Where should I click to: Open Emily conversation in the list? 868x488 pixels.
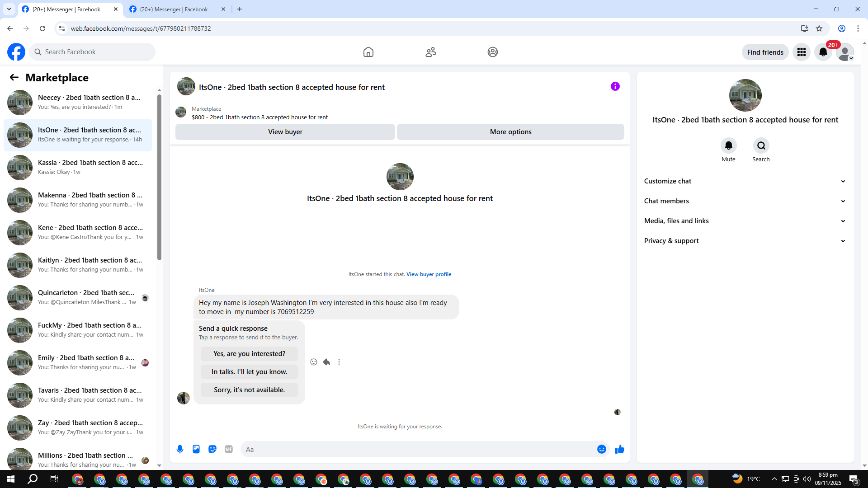78,363
